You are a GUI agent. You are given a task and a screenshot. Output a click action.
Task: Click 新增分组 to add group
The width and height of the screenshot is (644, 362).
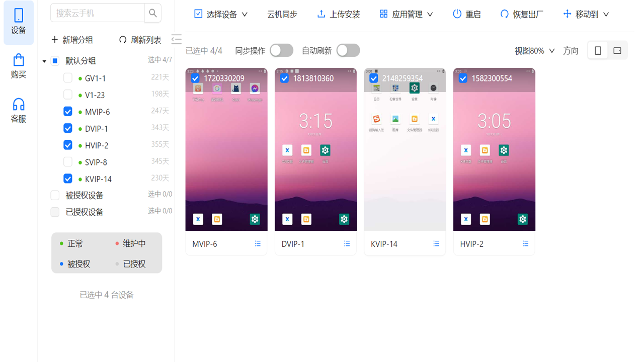click(x=72, y=40)
